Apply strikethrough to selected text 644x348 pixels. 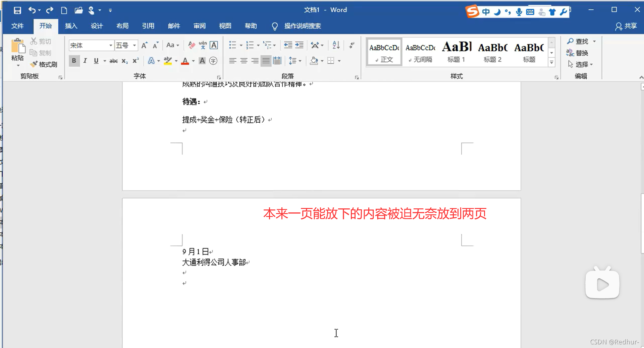(114, 61)
